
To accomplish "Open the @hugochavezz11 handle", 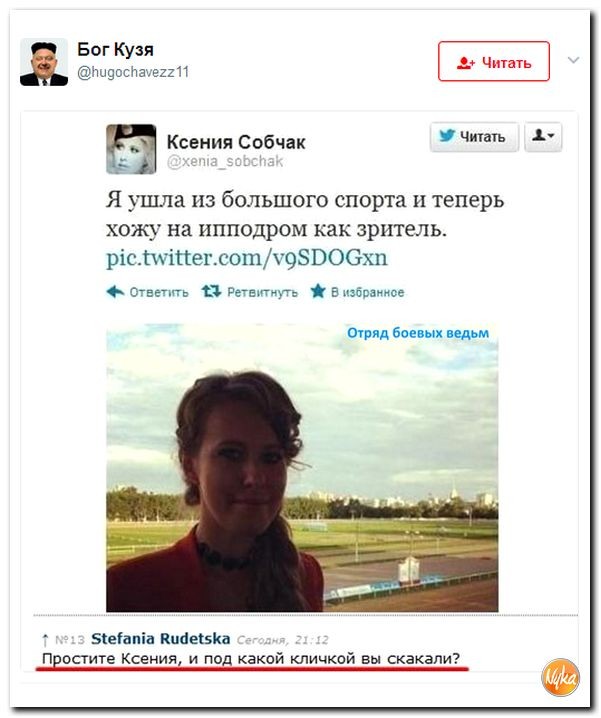I will point(133,72).
